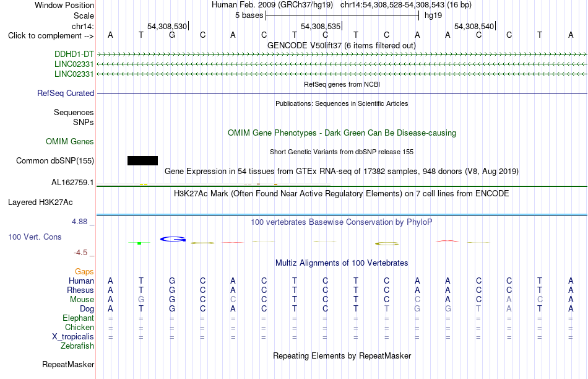Click the Chicken species row label
Screen dimensions: 588x379
click(x=79, y=327)
